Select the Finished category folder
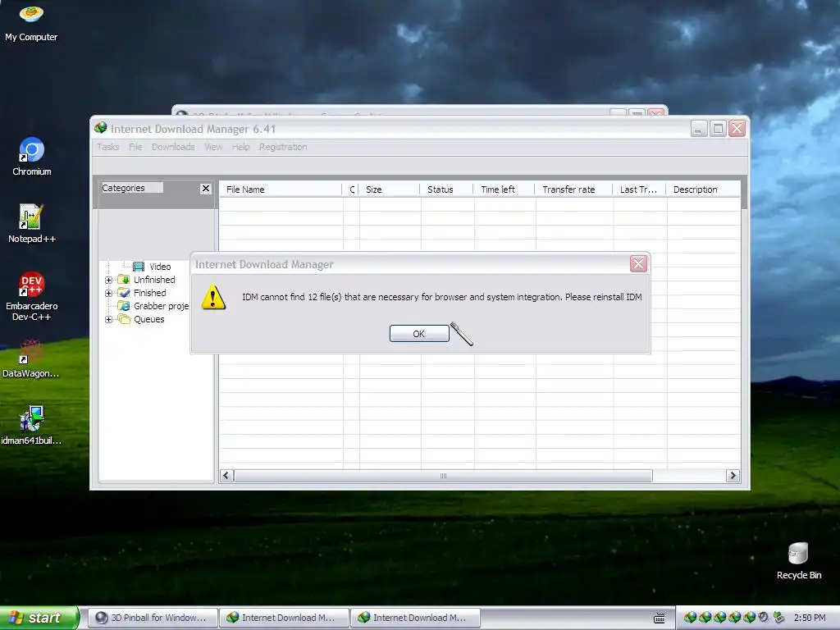This screenshot has height=630, width=840. click(142, 293)
